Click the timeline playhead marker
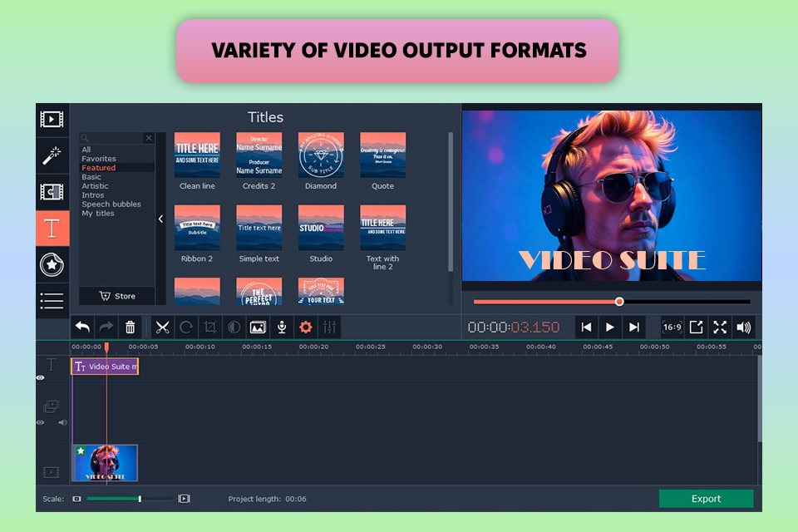This screenshot has width=798, height=532. [x=107, y=347]
